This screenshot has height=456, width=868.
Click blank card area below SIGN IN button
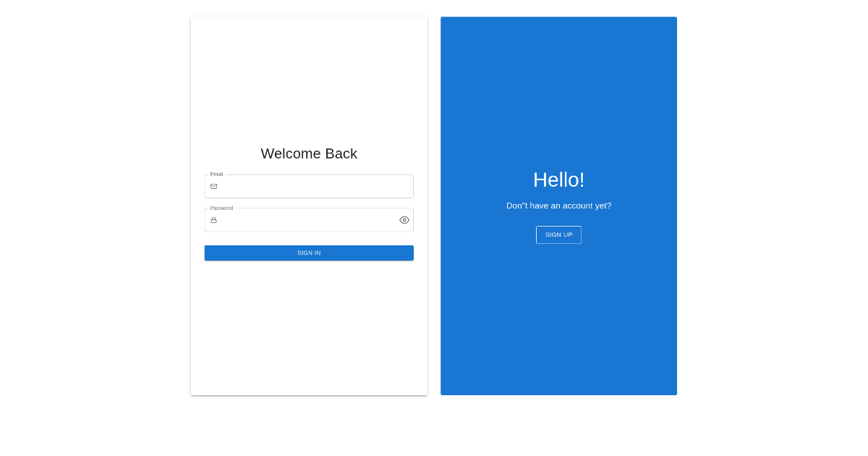(309, 326)
